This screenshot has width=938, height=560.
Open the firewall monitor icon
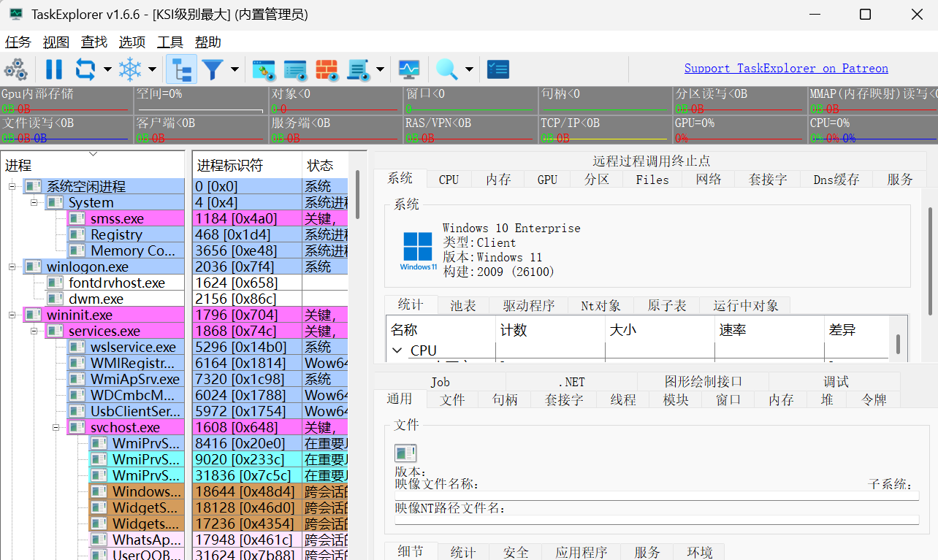(x=327, y=69)
